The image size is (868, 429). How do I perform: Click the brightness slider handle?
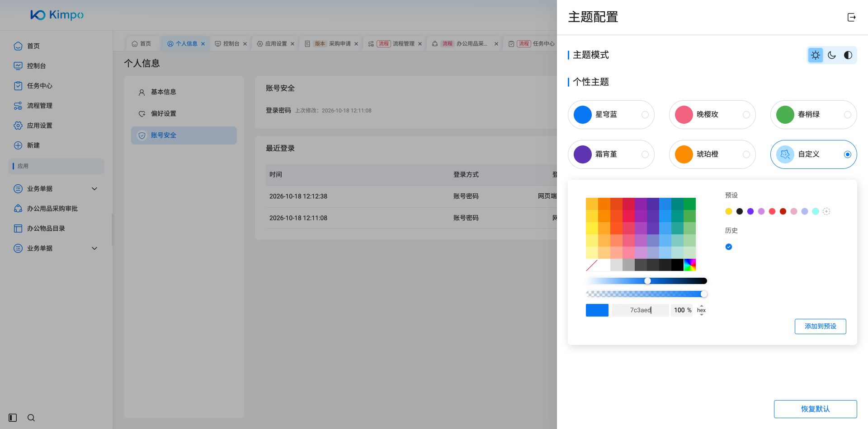[648, 281]
